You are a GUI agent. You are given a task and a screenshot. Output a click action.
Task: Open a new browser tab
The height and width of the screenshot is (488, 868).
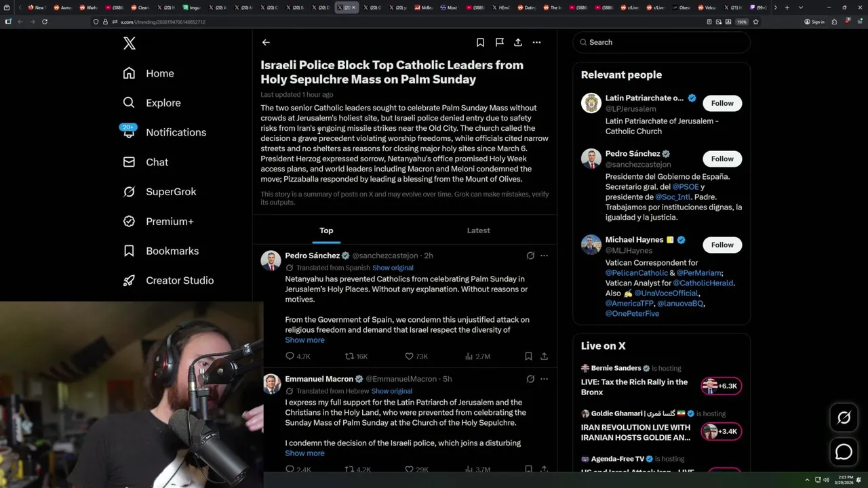[x=787, y=7]
